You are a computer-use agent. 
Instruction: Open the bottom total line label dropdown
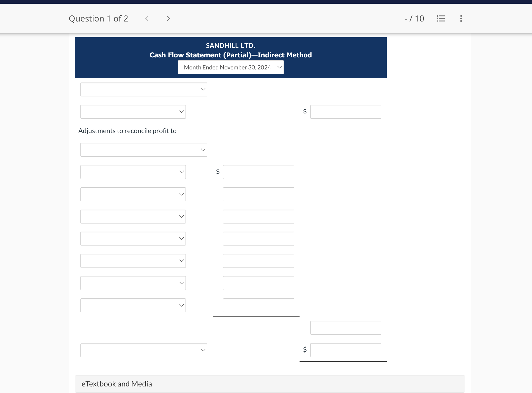(144, 350)
